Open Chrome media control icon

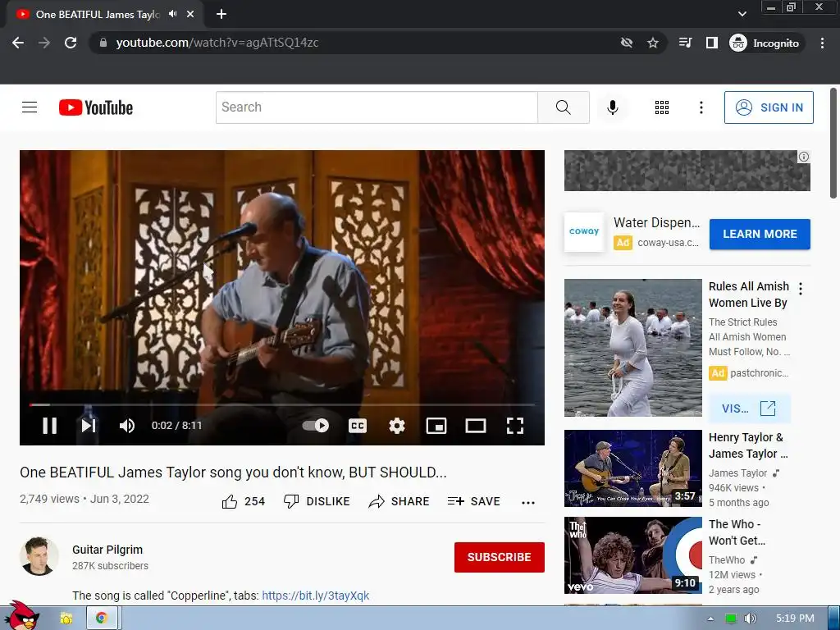685,43
